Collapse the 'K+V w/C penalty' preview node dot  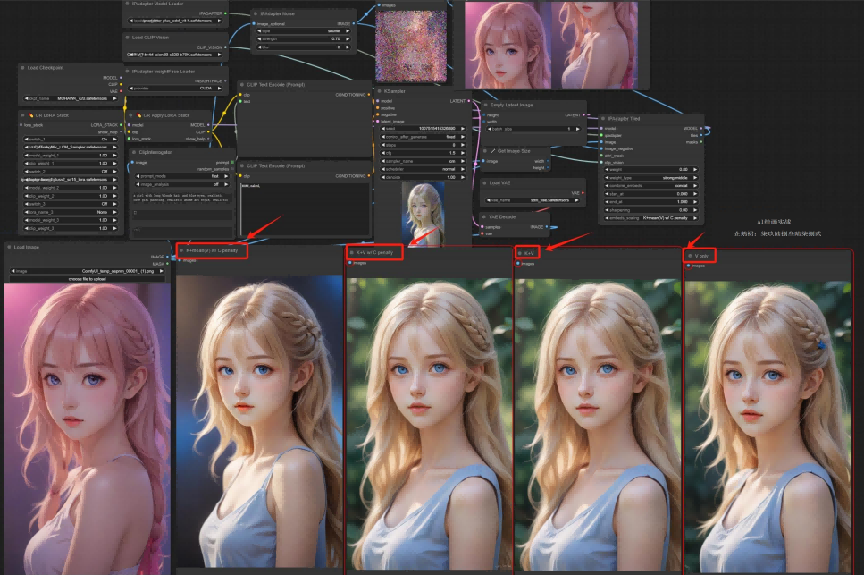click(x=352, y=252)
